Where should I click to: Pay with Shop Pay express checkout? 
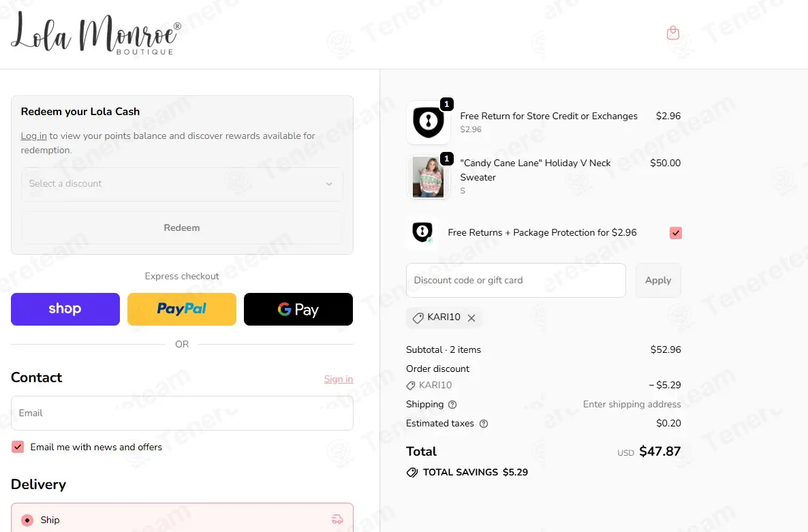[65, 309]
